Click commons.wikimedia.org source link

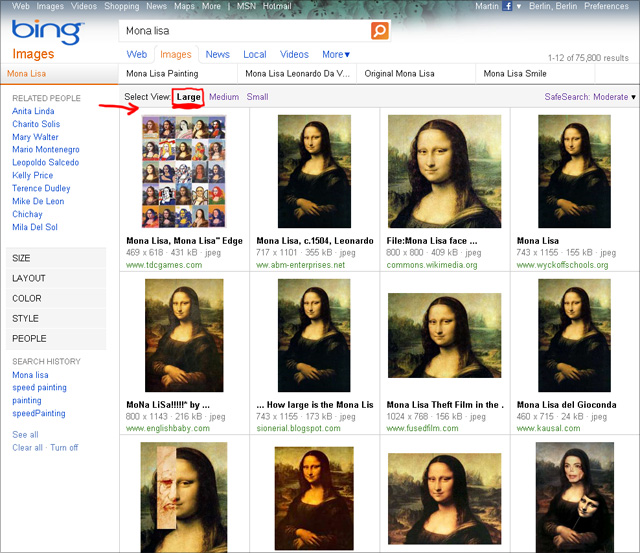coord(432,265)
